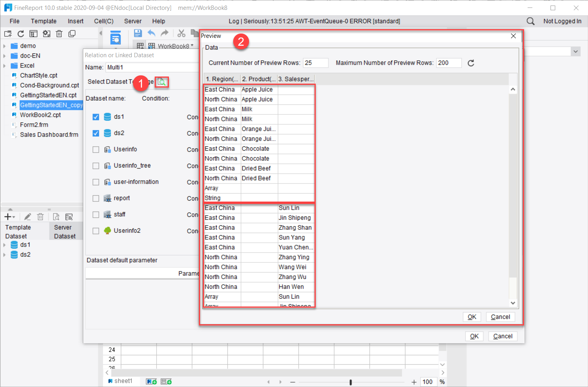Create a new folder in the directory panel
This screenshot has width=588, height=387.
pyautogui.click(x=7, y=34)
